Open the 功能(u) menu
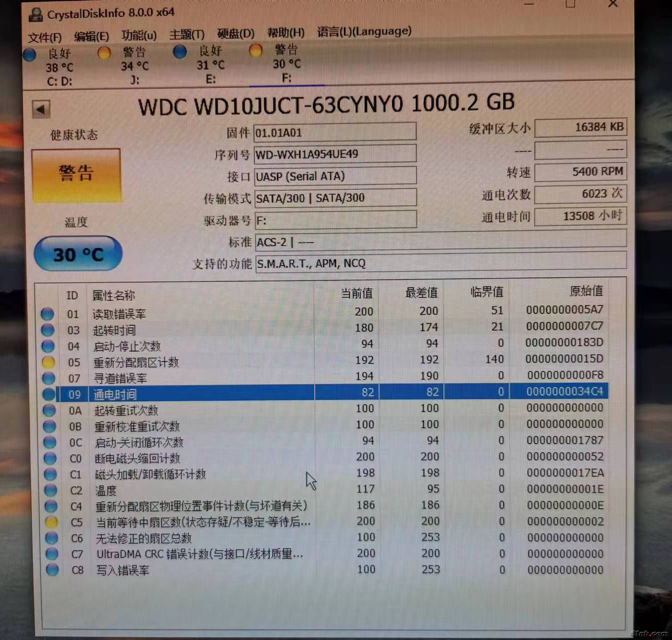The width and height of the screenshot is (672, 640). click(x=139, y=36)
